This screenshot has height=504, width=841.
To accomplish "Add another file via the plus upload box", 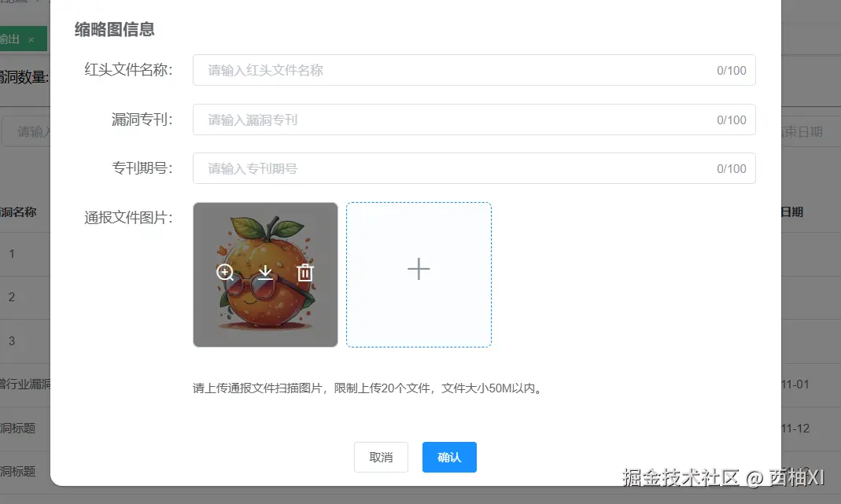I will coord(419,274).
